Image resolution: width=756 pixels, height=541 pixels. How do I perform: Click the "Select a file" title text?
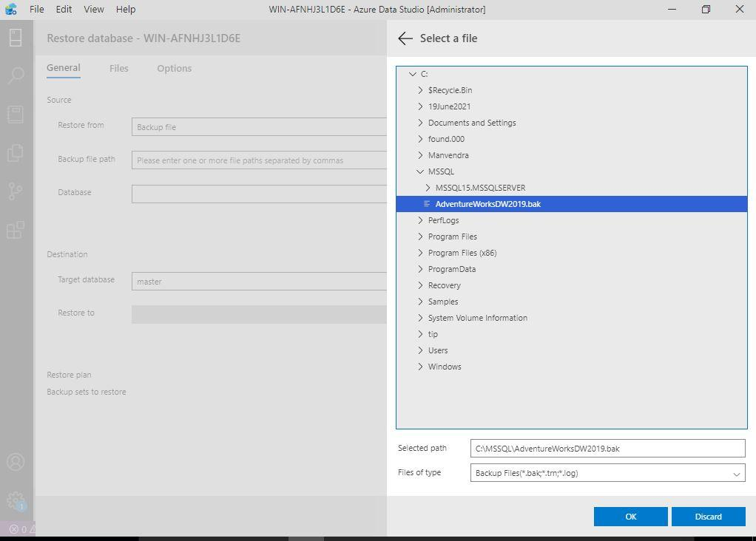point(448,38)
